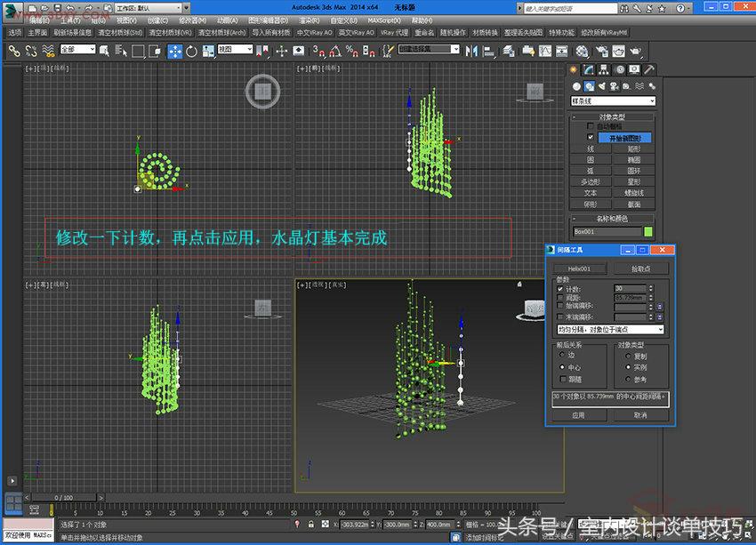This screenshot has width=756, height=545.
Task: Open the Modify panel wrench icon
Action: (586, 70)
